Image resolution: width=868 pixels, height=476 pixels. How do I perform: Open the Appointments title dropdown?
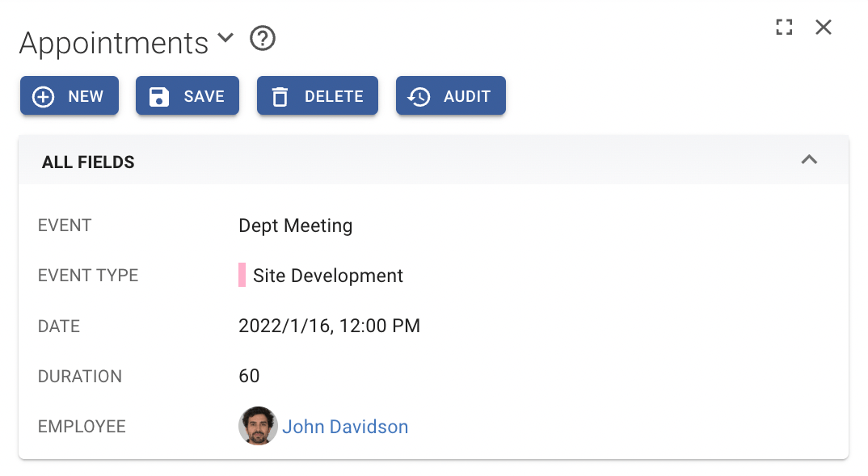coord(225,37)
